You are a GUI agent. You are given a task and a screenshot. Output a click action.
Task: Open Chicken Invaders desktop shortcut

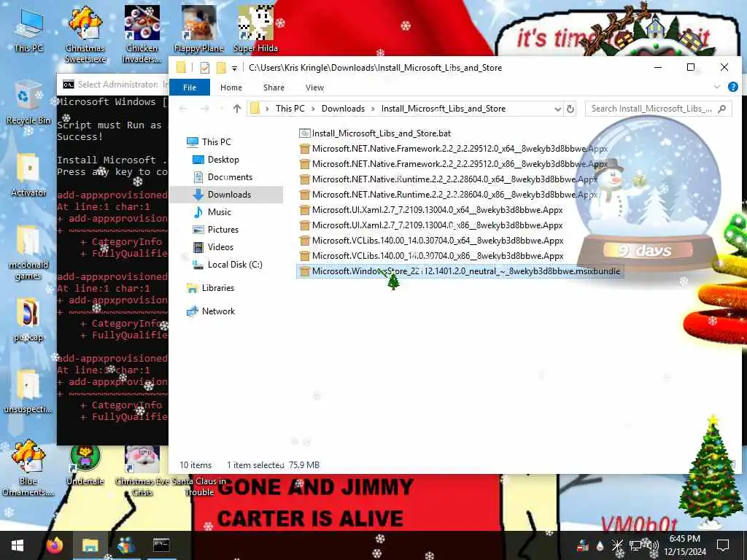tap(142, 35)
